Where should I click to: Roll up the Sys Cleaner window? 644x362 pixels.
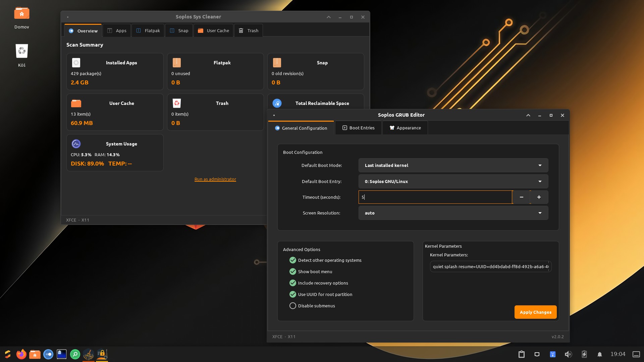coord(329,17)
